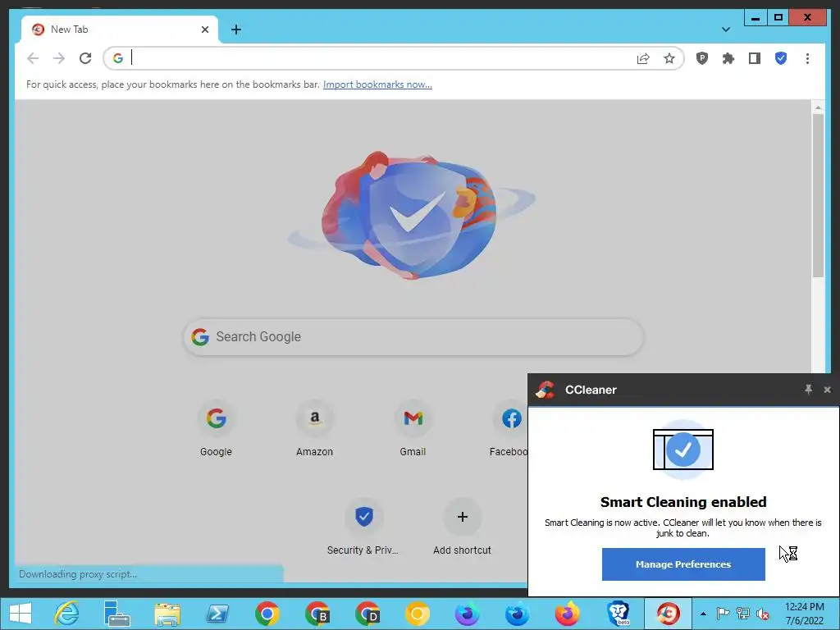Open the Windows Start menu
Screen dimensions: 840x630
pyautogui.click(x=21, y=614)
